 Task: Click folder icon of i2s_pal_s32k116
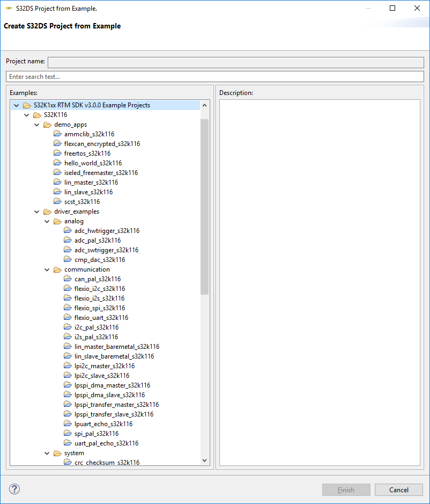coord(68,336)
